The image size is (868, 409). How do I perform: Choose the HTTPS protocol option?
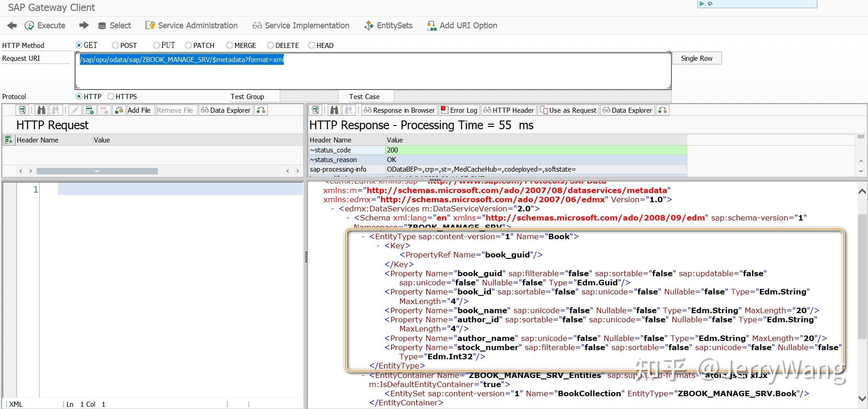[111, 96]
